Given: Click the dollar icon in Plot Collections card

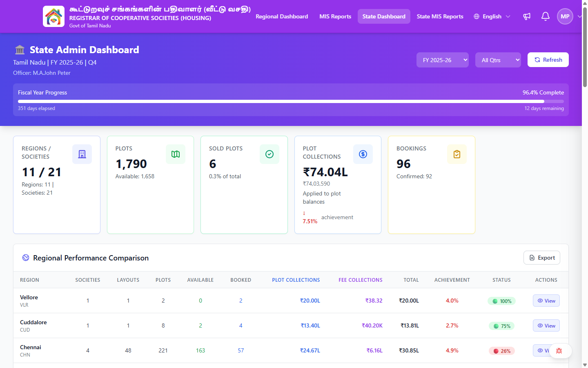Looking at the screenshot, I should [x=363, y=154].
